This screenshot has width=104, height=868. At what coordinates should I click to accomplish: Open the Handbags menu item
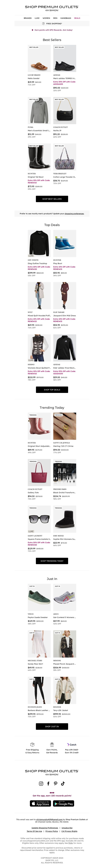(x=66, y=18)
